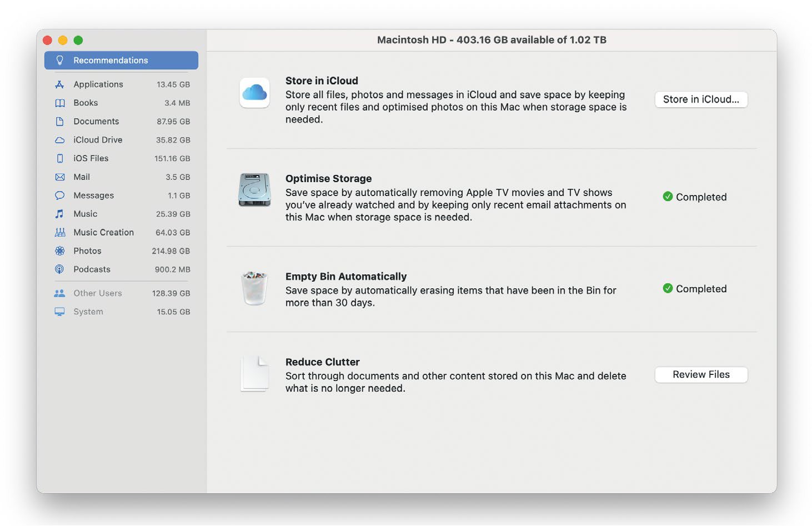Click the 25.39 GB Music size
The image size is (812, 526).
click(173, 214)
